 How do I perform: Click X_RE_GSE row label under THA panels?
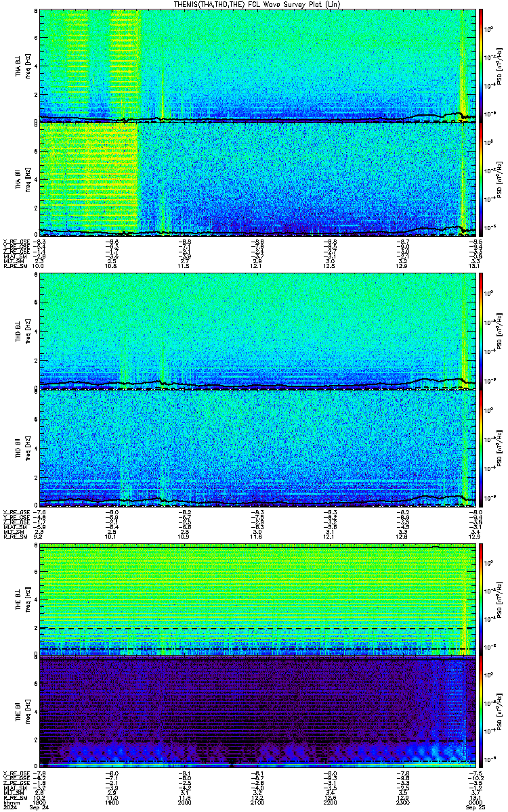coord(16,241)
